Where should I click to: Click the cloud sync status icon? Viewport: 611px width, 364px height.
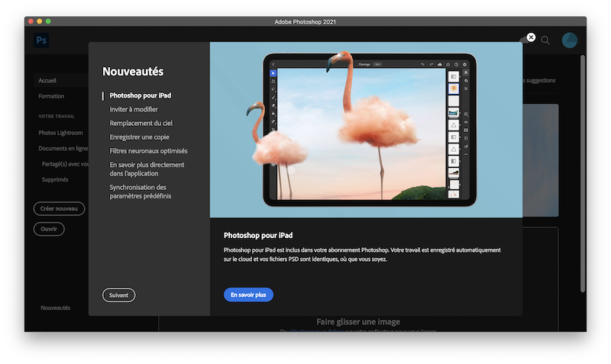point(523,40)
